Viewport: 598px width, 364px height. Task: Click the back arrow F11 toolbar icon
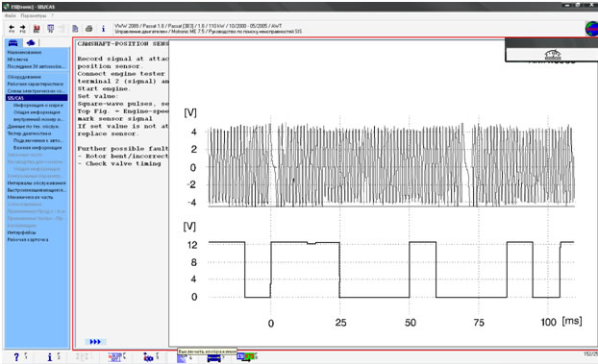click(12, 29)
